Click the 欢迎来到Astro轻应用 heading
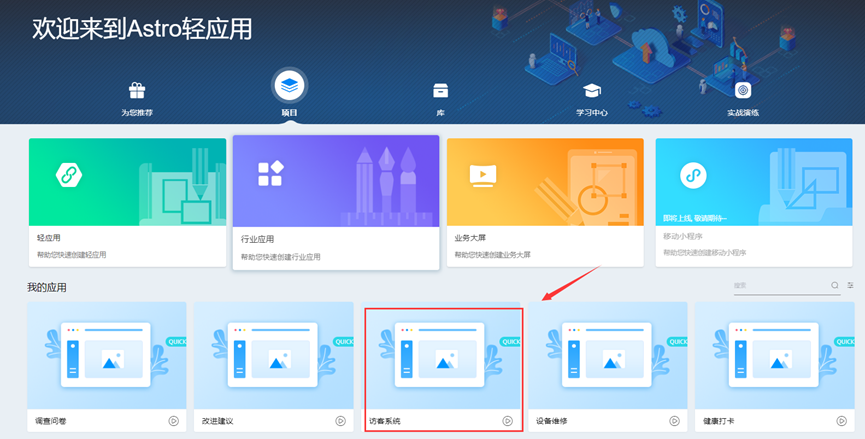The height and width of the screenshot is (439, 865). tap(142, 29)
